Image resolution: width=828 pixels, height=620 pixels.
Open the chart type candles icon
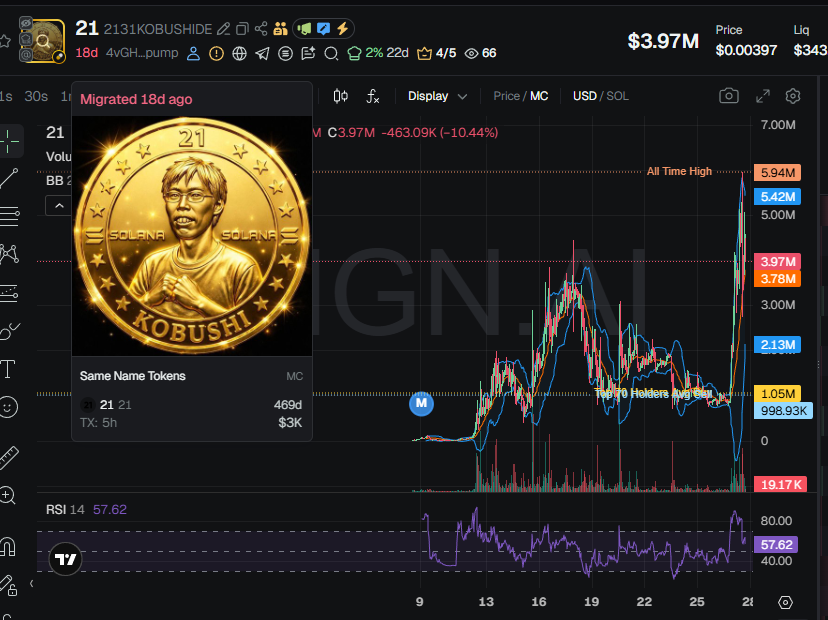point(341,96)
